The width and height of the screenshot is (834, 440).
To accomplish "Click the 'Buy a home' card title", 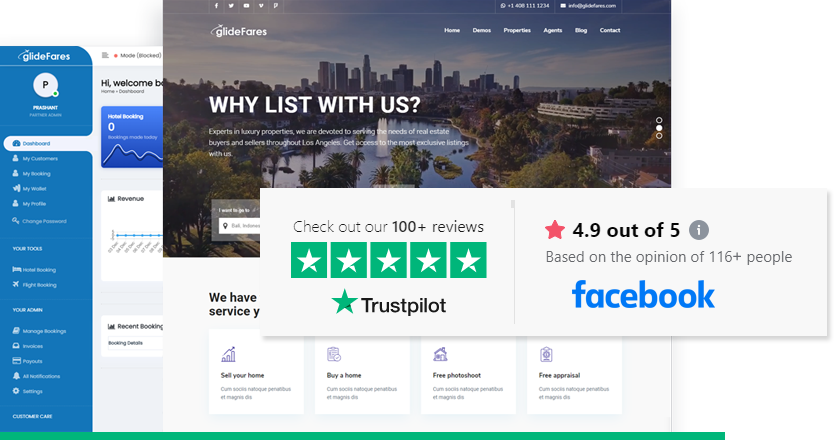I will tap(344, 375).
